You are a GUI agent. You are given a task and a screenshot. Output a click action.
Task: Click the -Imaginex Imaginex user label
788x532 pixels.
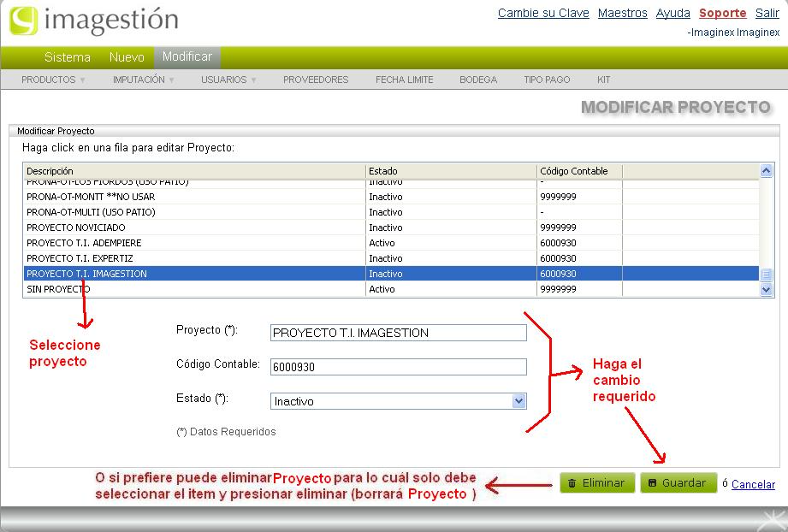(733, 33)
